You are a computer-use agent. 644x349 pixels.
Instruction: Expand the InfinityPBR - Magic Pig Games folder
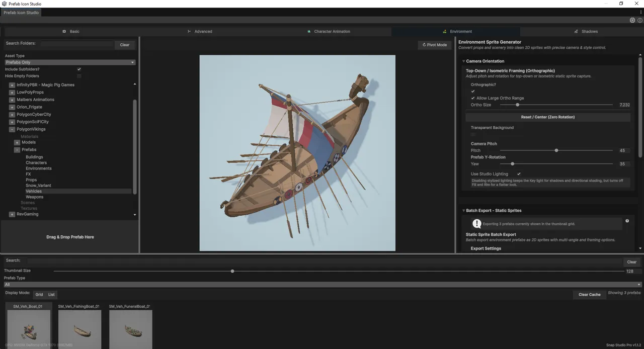point(12,85)
